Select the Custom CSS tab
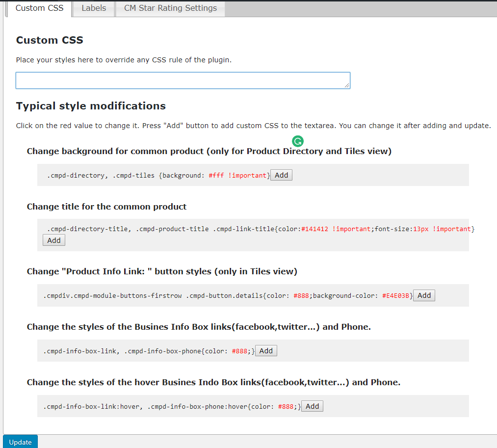Image resolution: width=497 pixels, height=448 pixels. (x=39, y=8)
